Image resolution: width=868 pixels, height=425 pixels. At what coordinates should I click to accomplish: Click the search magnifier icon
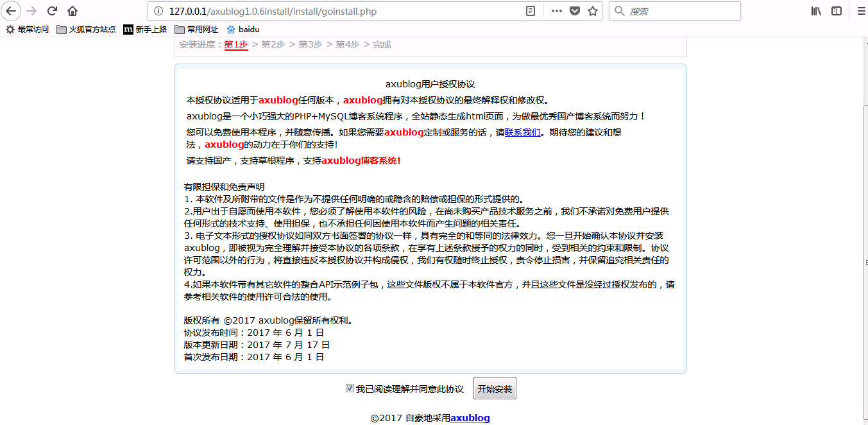[x=619, y=11]
